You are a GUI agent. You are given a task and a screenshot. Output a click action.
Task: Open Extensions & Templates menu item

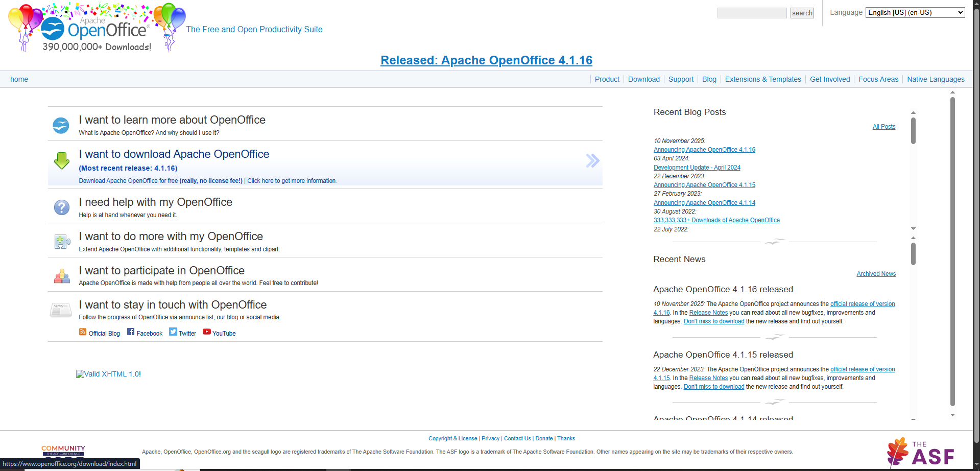point(762,79)
